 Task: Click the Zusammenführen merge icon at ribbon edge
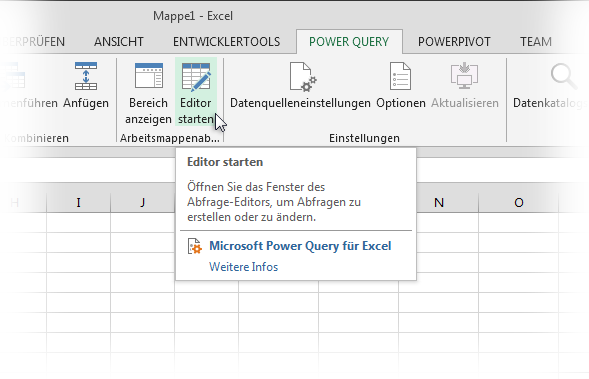pos(14,76)
